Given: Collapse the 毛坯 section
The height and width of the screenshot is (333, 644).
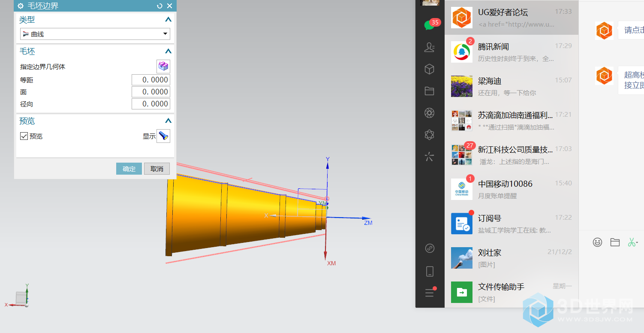Looking at the screenshot, I should point(168,51).
